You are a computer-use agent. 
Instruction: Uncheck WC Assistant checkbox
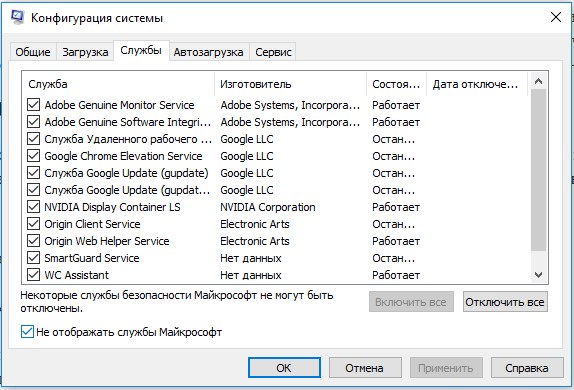pos(33,275)
